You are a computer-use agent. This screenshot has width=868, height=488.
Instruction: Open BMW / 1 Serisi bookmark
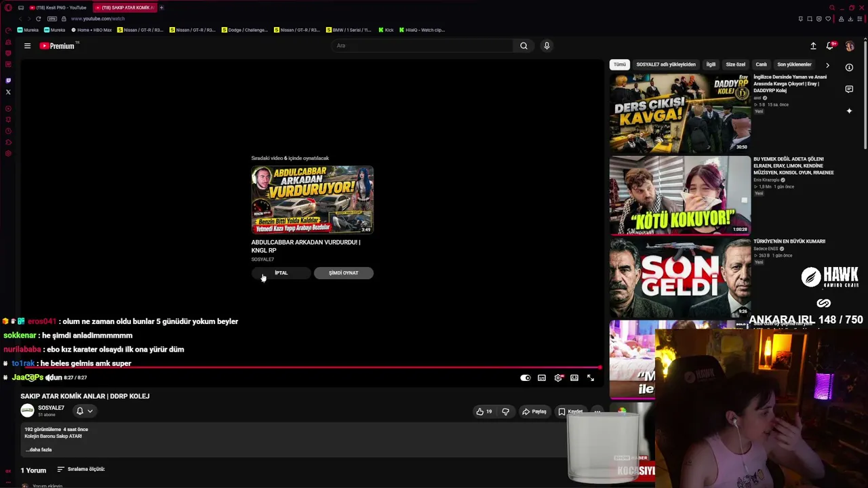[x=349, y=30]
